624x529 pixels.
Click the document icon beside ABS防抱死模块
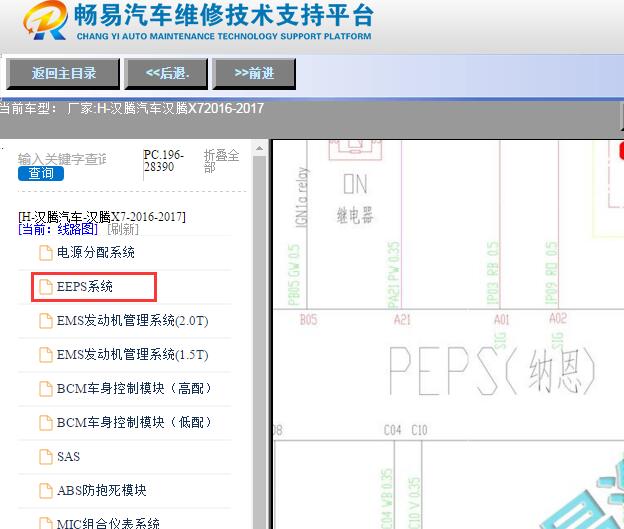pos(45,491)
